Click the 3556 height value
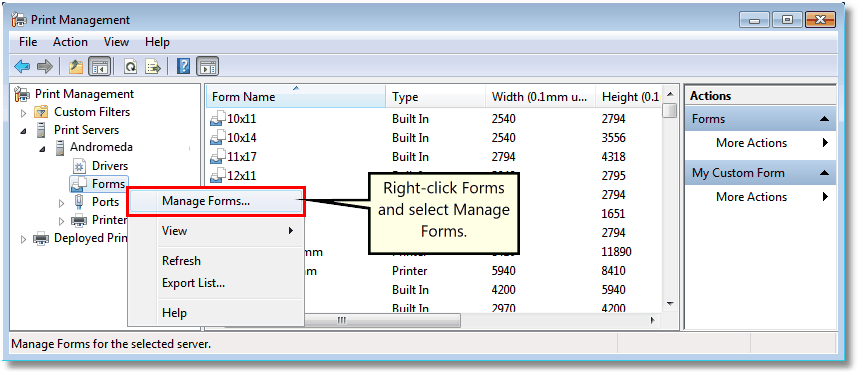 pyautogui.click(x=614, y=137)
